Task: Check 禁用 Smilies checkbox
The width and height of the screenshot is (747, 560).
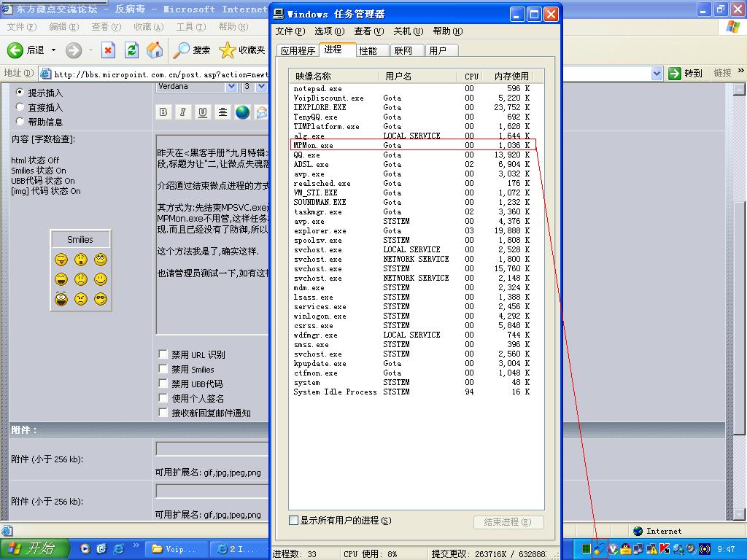Action: 163,369
